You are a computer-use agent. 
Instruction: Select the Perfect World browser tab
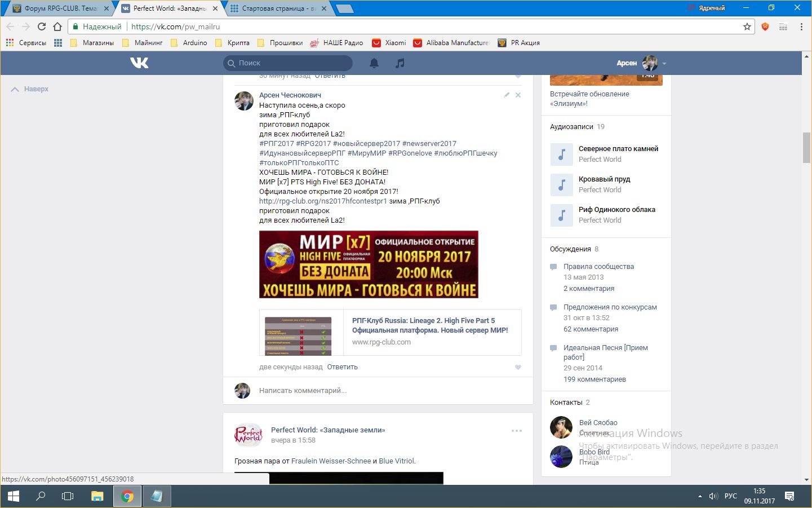coord(170,8)
